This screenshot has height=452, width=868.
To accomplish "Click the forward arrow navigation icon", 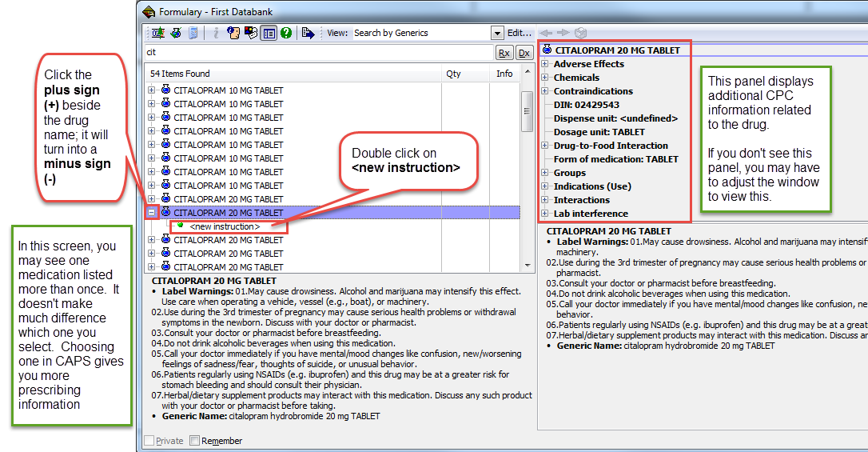I will tap(563, 33).
